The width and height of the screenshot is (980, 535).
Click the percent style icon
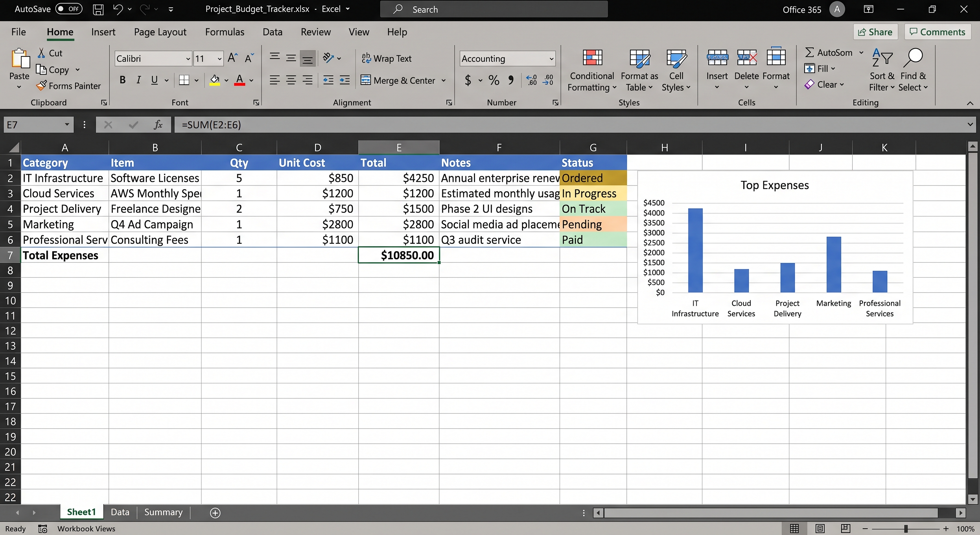[x=494, y=80]
